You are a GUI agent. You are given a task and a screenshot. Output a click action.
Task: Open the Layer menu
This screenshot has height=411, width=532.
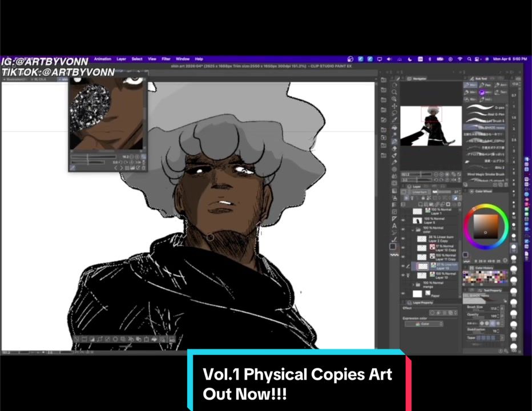pos(121,59)
